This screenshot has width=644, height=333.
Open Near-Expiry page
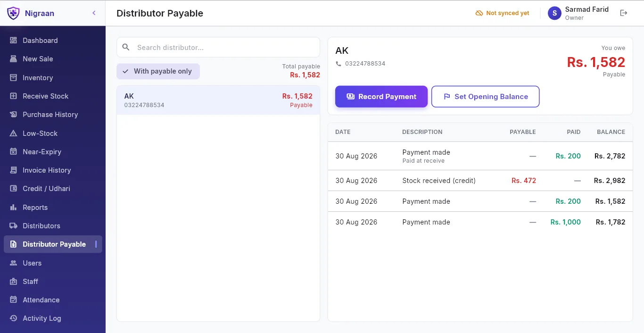coord(53,152)
